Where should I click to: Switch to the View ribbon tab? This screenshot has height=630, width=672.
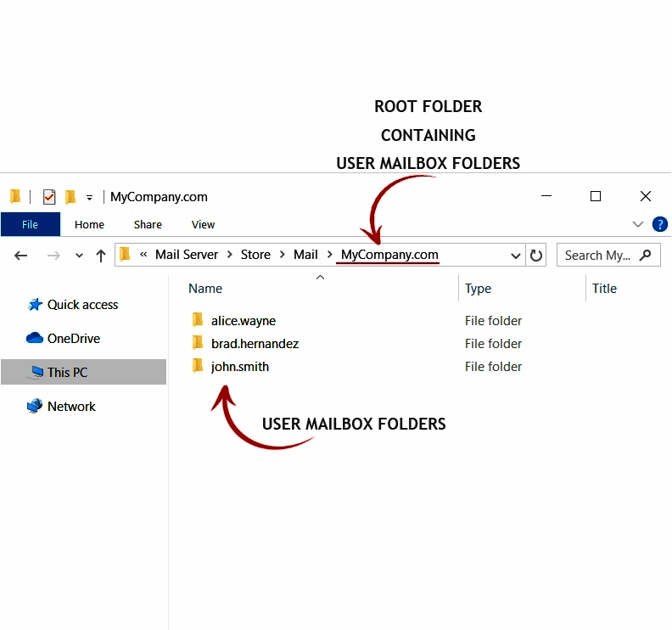coord(203,225)
